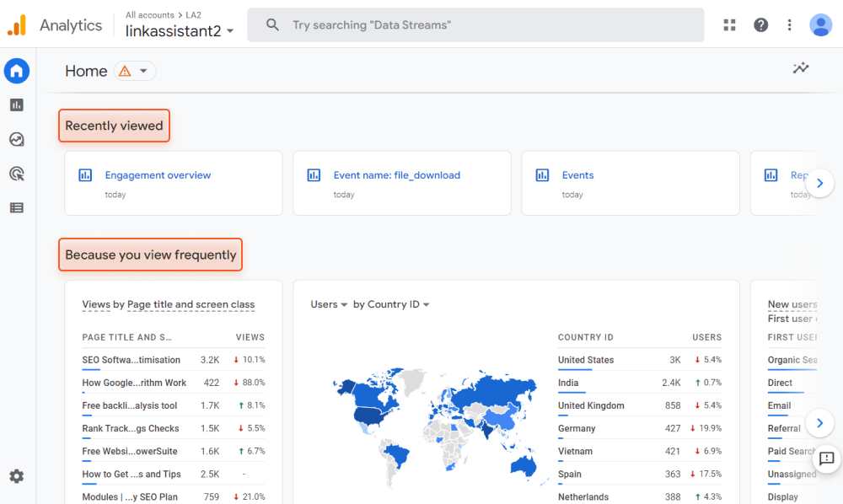Open the Reports sidebar icon
The width and height of the screenshot is (843, 504).
click(x=17, y=105)
